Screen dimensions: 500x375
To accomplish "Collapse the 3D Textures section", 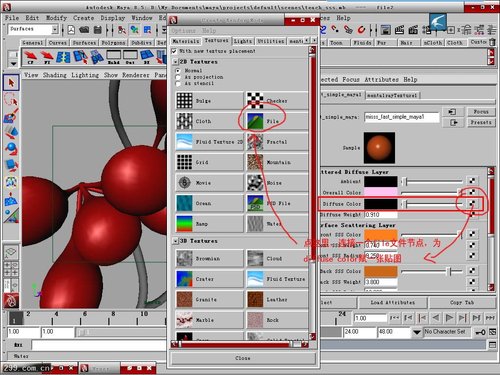I will (176, 241).
